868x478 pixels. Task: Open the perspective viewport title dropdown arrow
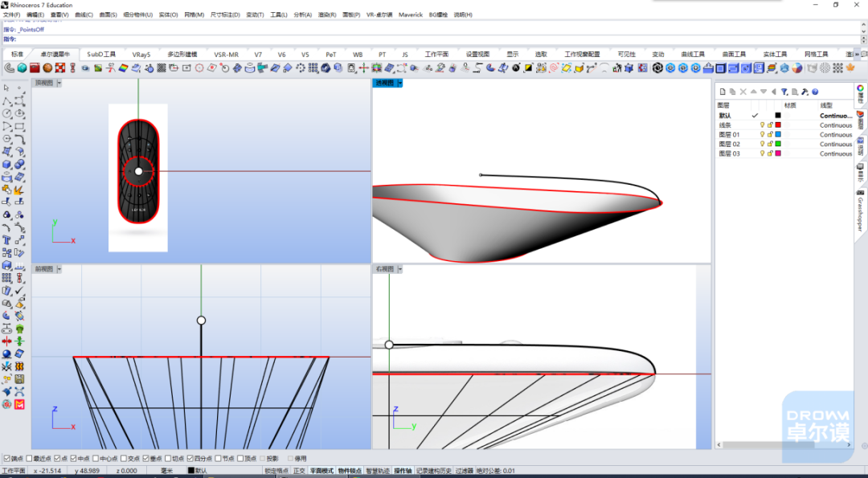click(x=399, y=83)
